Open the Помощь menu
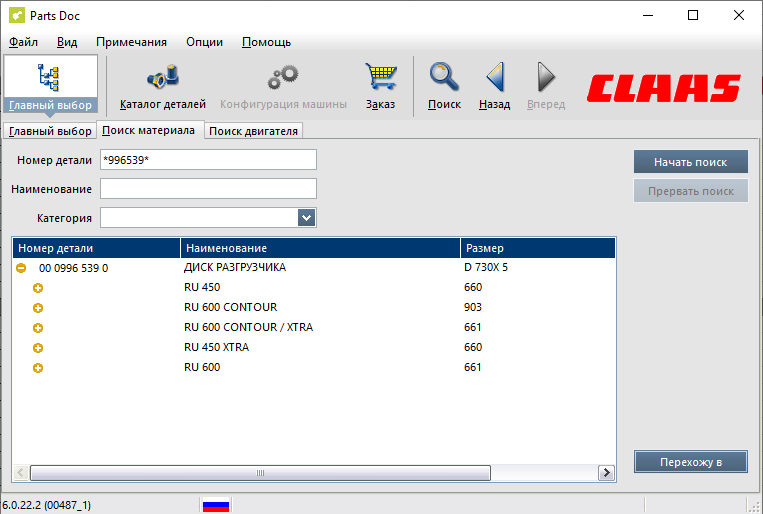 [x=266, y=42]
